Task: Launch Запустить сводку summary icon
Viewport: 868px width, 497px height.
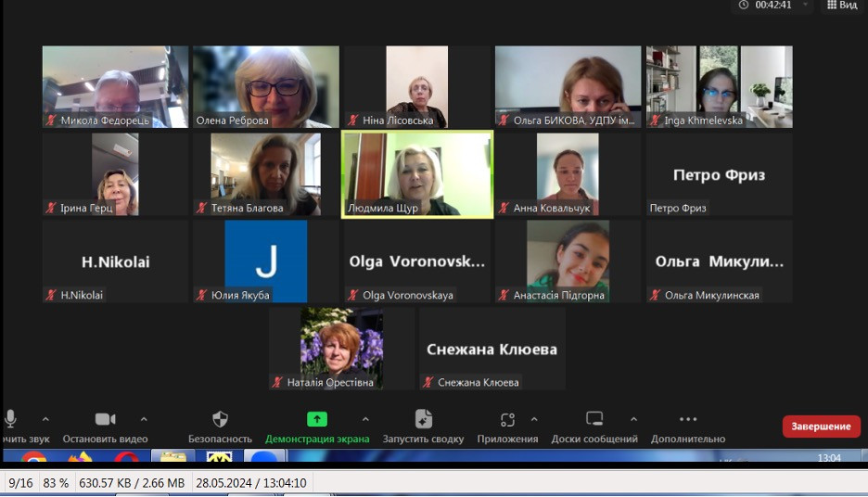Action: 424,419
